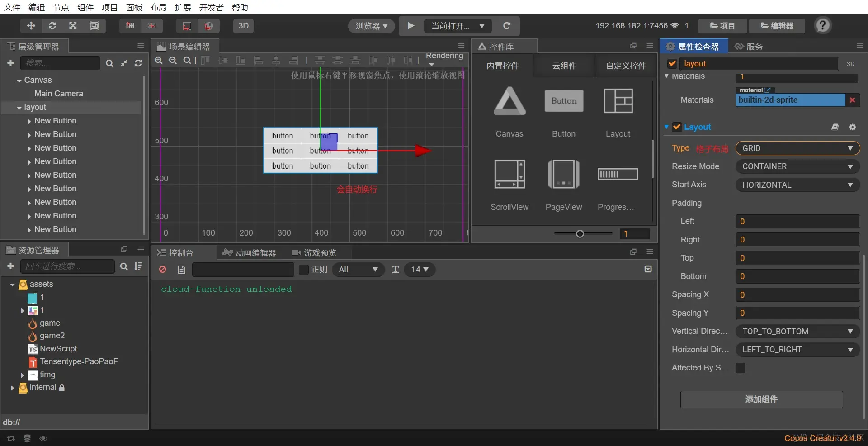Expand the internal folder in assets
Screen dimensions: 868x446
(12, 388)
